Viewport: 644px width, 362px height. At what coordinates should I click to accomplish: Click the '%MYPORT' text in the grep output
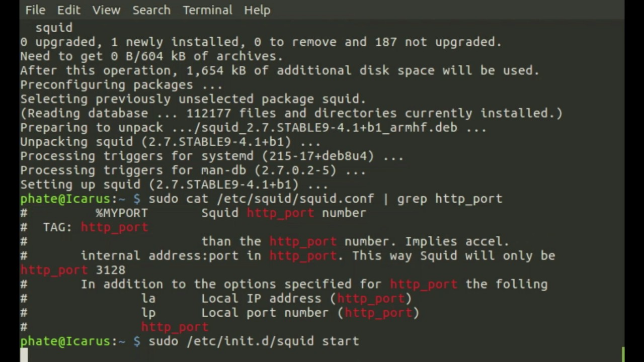[x=122, y=213]
